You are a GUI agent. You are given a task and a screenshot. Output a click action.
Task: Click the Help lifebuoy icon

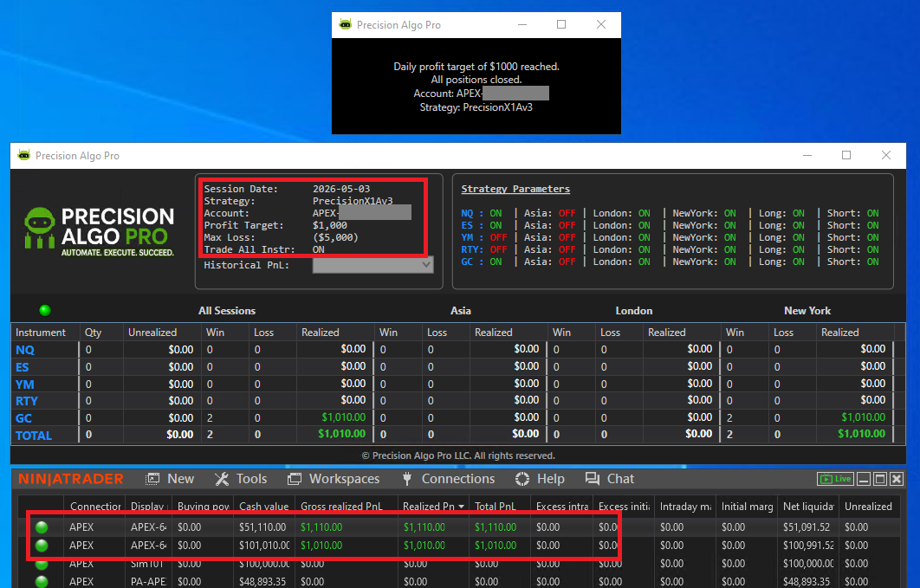point(522,479)
